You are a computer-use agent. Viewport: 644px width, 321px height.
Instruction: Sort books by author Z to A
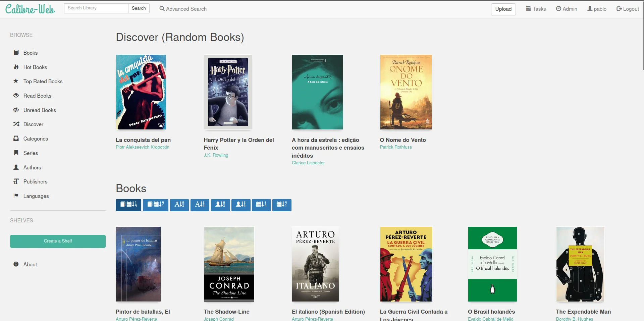(240, 205)
